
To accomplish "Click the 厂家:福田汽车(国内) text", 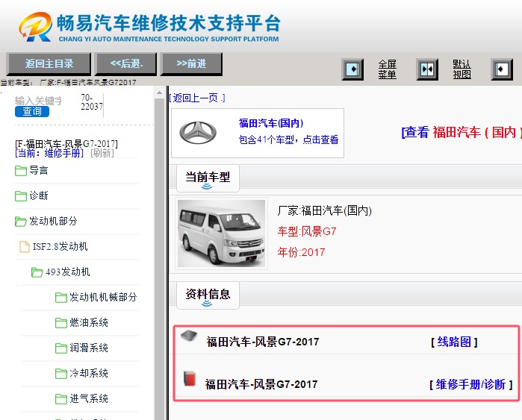I will (x=325, y=210).
